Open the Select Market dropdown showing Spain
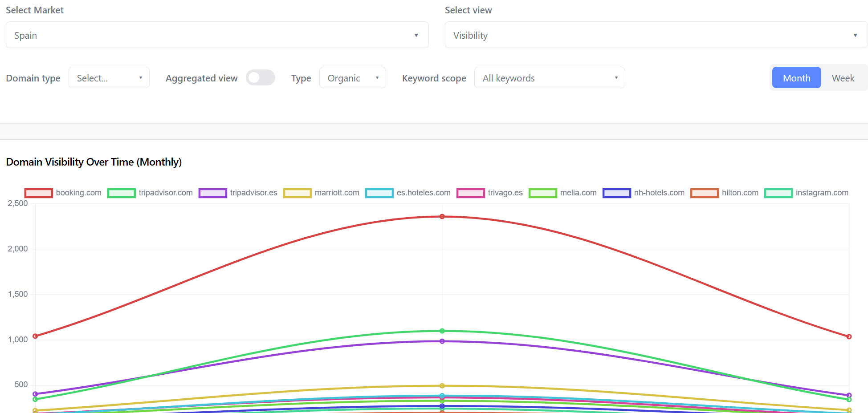The image size is (868, 413). click(x=217, y=35)
